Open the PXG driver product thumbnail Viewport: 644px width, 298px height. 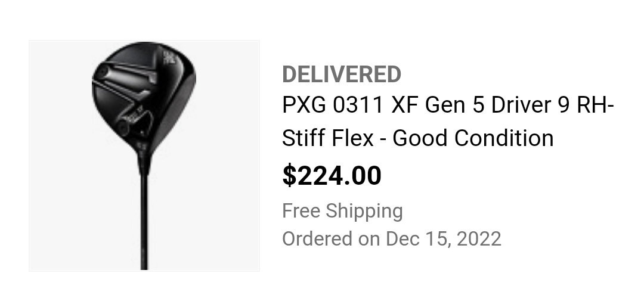(x=144, y=156)
